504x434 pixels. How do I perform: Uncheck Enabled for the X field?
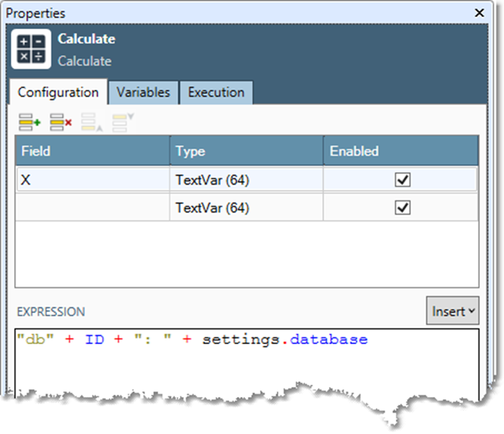click(402, 180)
